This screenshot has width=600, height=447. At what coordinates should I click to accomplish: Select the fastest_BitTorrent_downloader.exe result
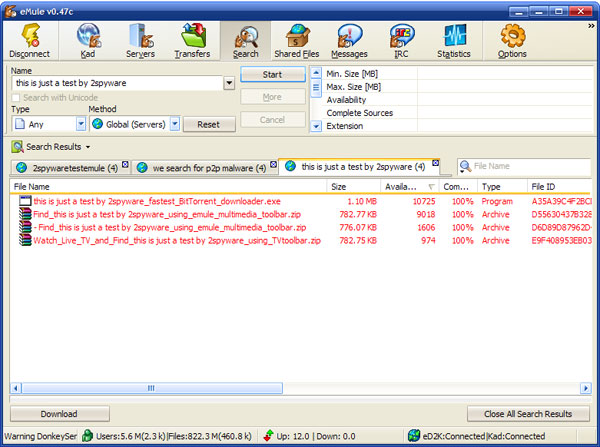301,201
